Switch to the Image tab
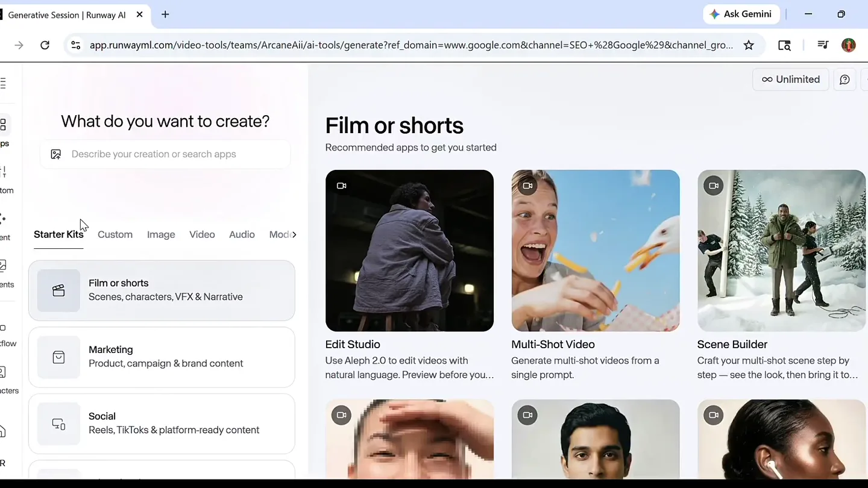The height and width of the screenshot is (488, 868). pyautogui.click(x=161, y=234)
